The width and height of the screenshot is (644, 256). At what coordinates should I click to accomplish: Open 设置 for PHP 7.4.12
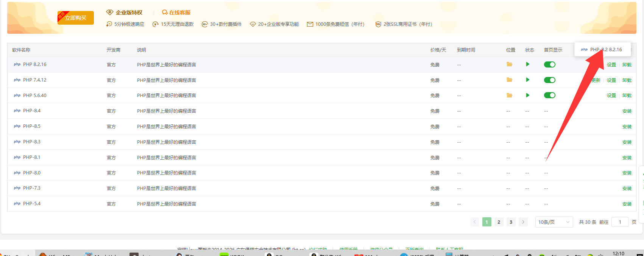tap(611, 80)
